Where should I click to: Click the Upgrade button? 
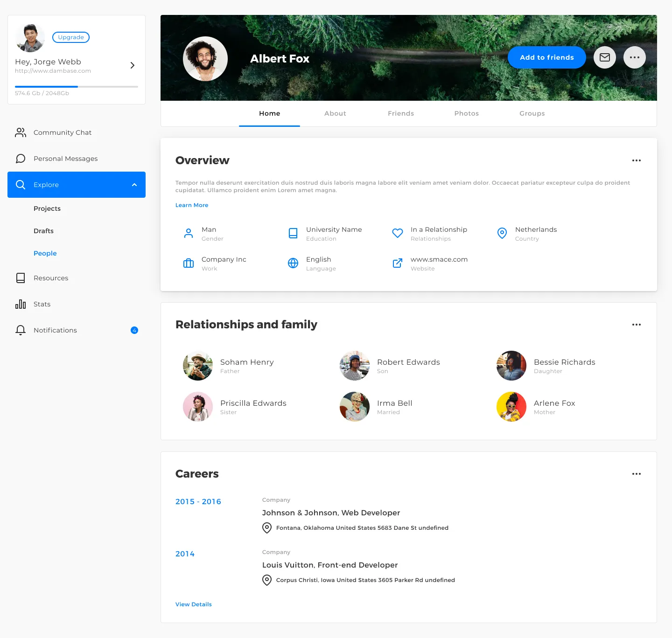71,37
